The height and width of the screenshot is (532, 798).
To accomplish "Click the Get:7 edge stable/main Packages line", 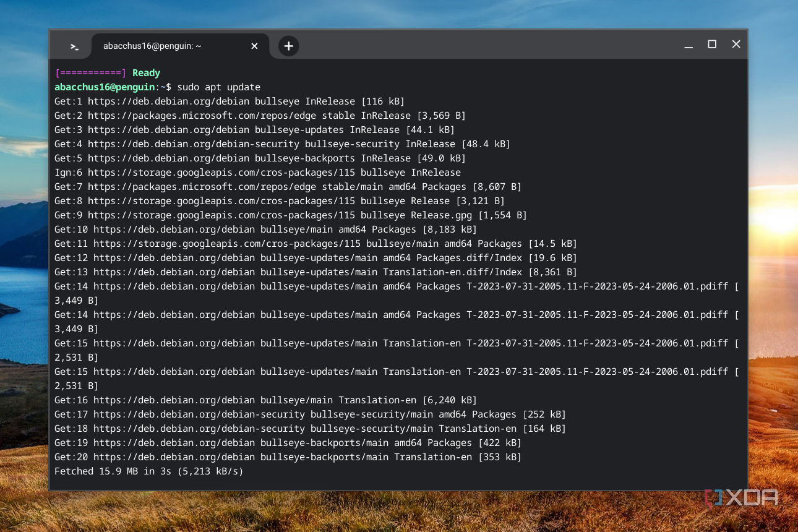I will 288,187.
